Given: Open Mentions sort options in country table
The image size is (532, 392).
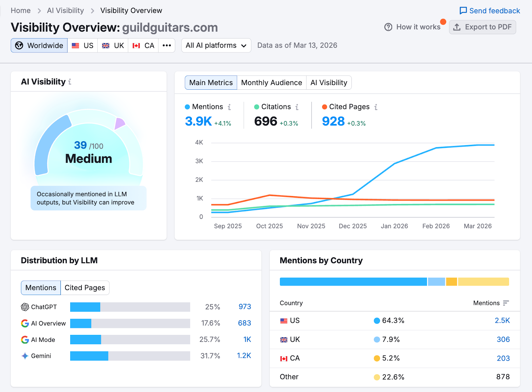Looking at the screenshot, I should click(x=506, y=303).
